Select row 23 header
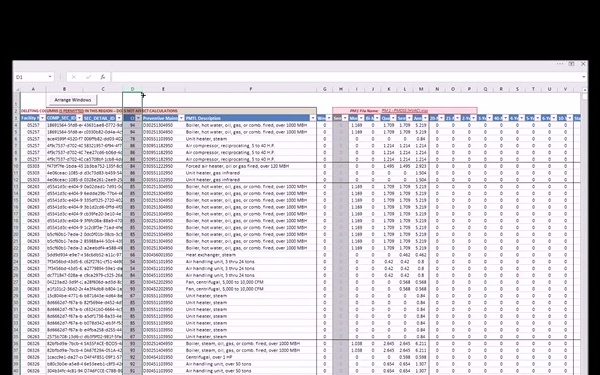Screen dimensions: 600x375 tap(16, 255)
